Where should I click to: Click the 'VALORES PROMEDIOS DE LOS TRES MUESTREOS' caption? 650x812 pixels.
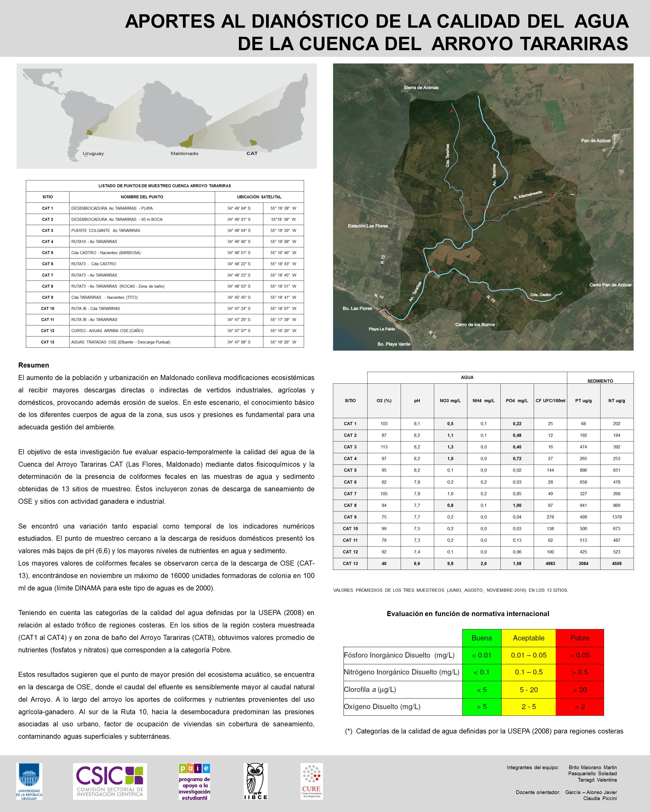[451, 590]
